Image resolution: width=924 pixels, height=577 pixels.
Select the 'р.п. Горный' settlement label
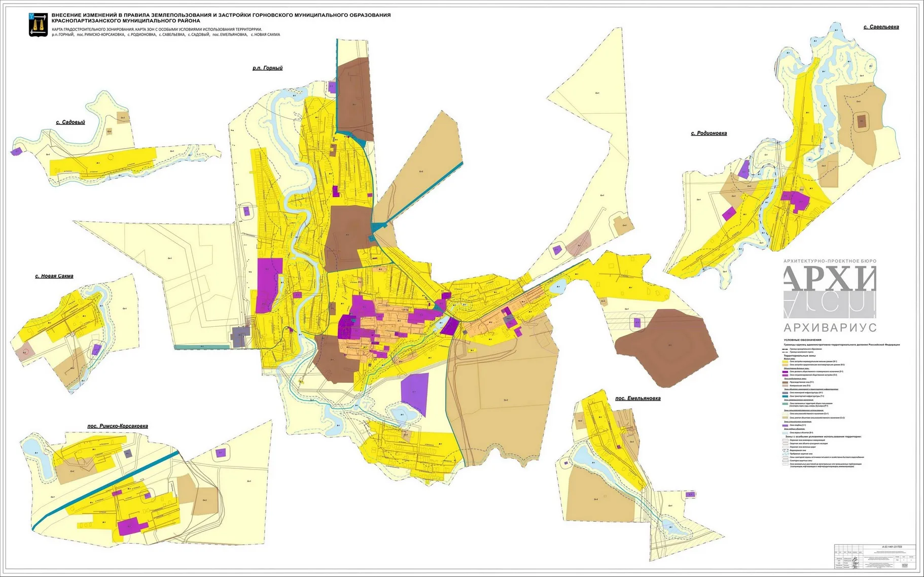[x=267, y=68]
